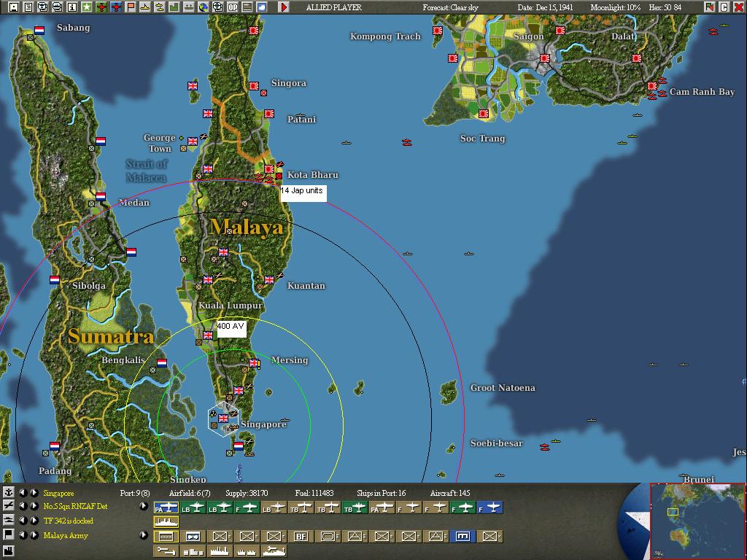Click the orange flag toolbar icon
The image size is (747, 560).
pyautogui.click(x=130, y=7)
